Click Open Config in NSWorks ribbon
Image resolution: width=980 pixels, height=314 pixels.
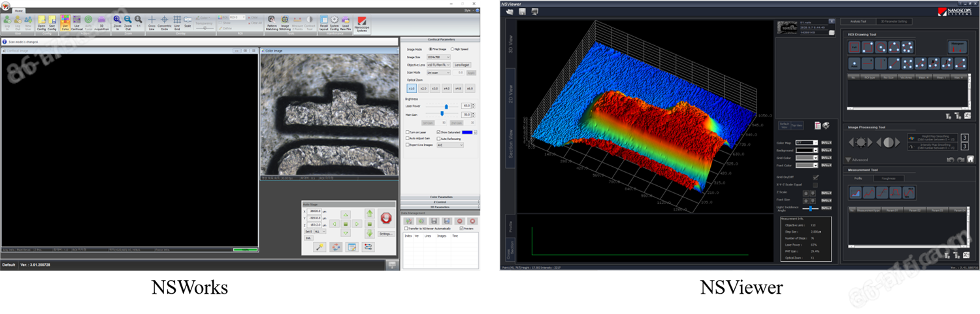pyautogui.click(x=41, y=23)
